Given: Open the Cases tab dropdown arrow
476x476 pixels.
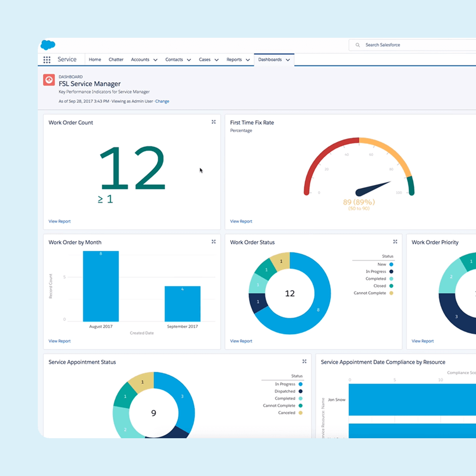Looking at the screenshot, I should pos(217,60).
